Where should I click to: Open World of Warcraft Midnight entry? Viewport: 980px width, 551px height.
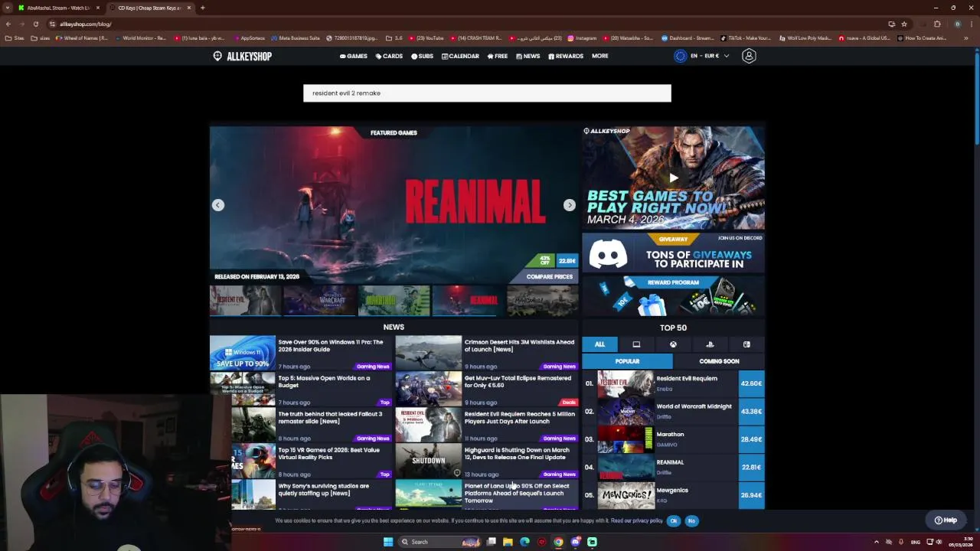(x=674, y=411)
